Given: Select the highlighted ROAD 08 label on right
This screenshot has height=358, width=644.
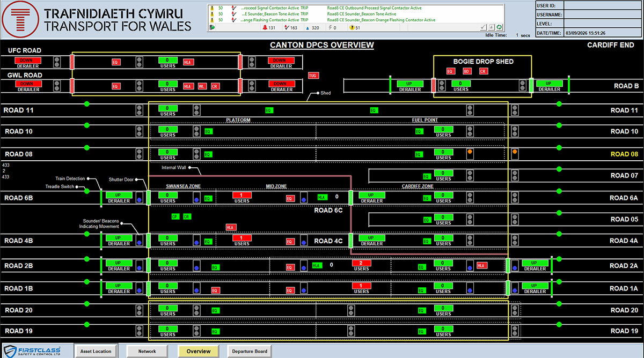Looking at the screenshot, I should tap(624, 154).
